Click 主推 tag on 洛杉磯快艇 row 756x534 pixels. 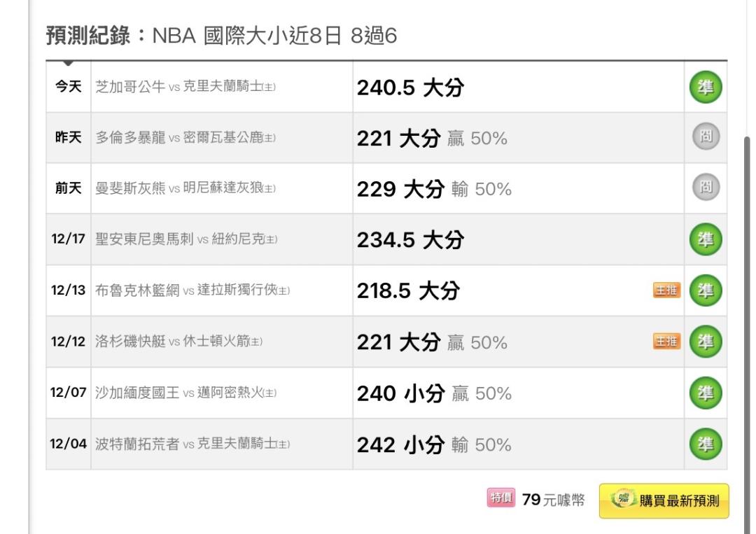click(x=666, y=342)
